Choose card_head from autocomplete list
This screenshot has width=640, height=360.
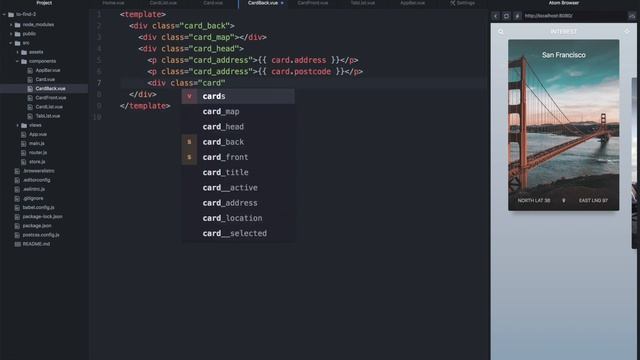(x=238, y=127)
